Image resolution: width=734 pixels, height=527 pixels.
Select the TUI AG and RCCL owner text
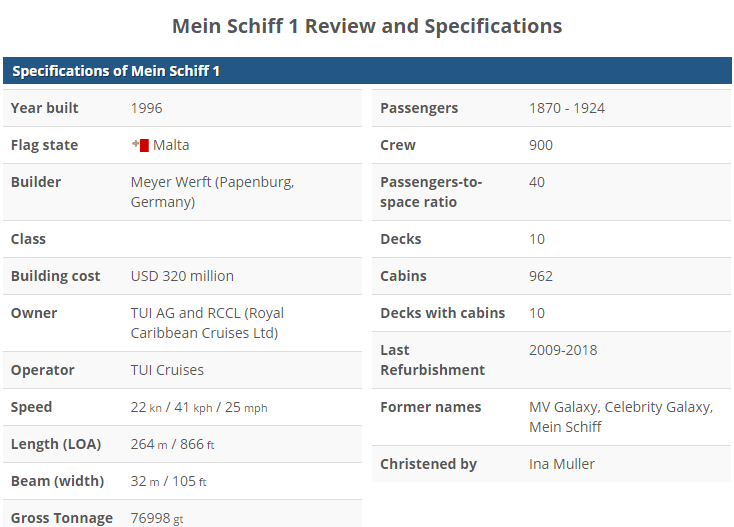click(207, 323)
